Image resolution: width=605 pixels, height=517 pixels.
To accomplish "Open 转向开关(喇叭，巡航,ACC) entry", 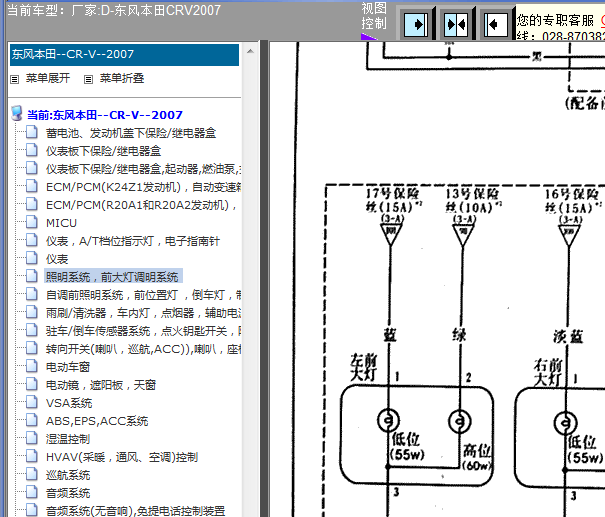I will click(x=144, y=349).
